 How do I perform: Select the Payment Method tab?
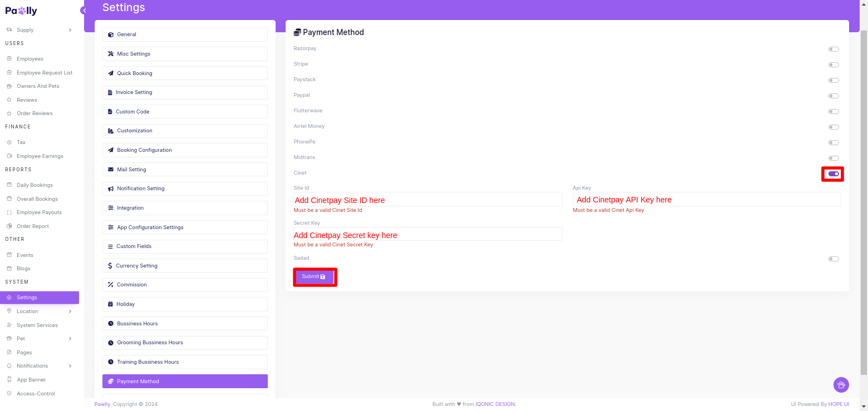185,381
